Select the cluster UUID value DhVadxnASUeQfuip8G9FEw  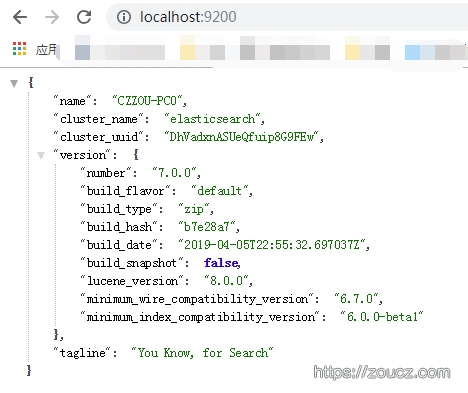[x=242, y=137]
